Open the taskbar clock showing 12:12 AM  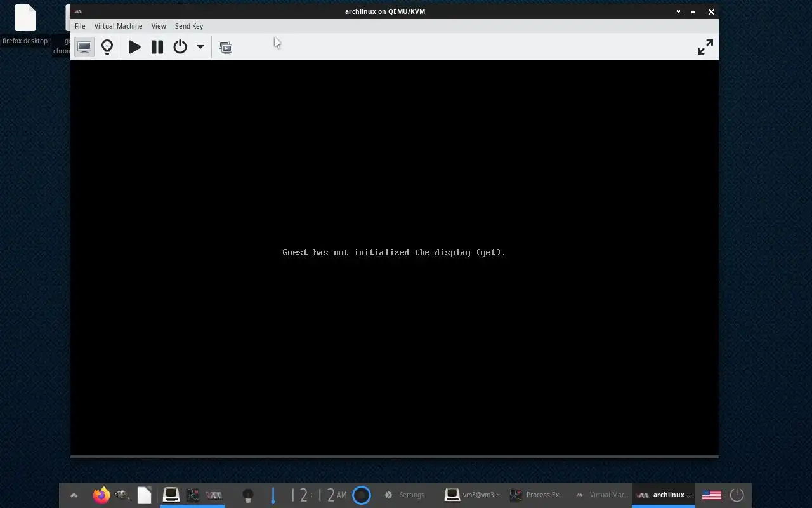(319, 495)
